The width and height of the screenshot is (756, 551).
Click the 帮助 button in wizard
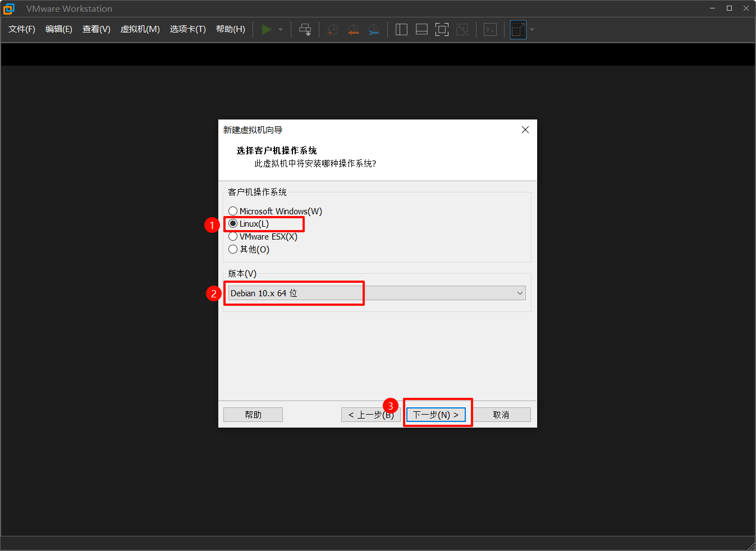(253, 415)
